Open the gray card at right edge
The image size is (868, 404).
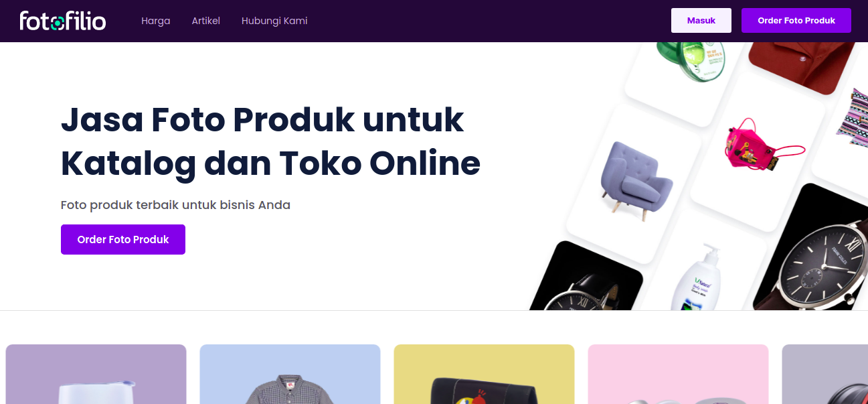pyautogui.click(x=825, y=374)
